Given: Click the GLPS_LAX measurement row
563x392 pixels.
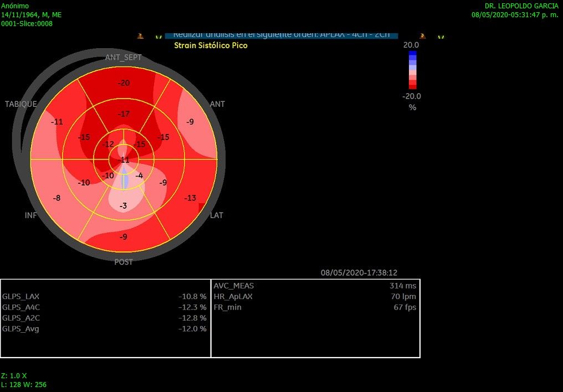Looking at the screenshot, I should pyautogui.click(x=105, y=296).
